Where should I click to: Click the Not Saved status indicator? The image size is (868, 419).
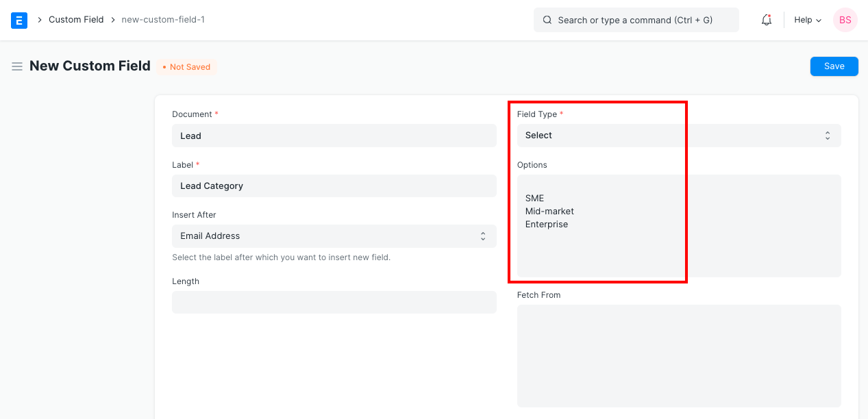[x=186, y=66]
